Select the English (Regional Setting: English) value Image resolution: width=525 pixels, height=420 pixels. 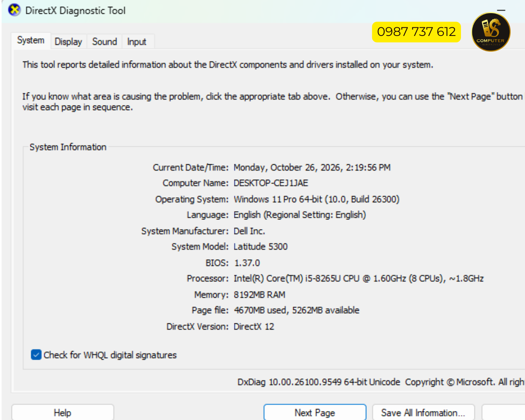coord(300,215)
